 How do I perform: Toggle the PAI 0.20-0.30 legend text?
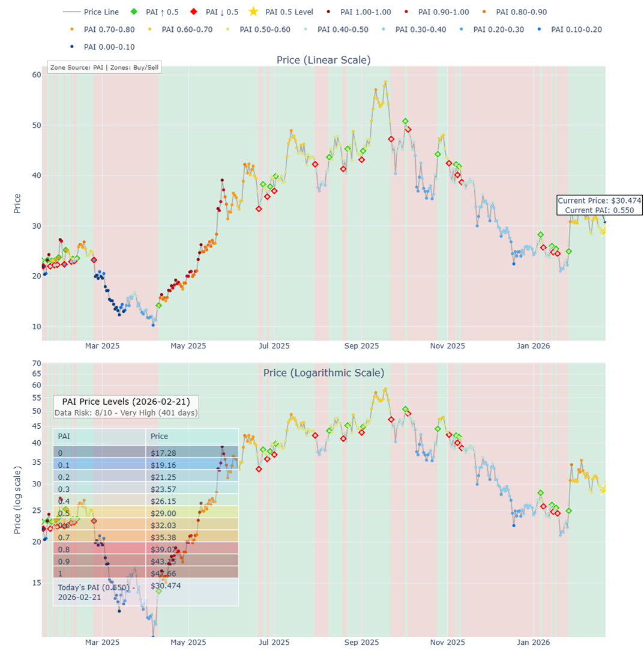click(x=500, y=29)
